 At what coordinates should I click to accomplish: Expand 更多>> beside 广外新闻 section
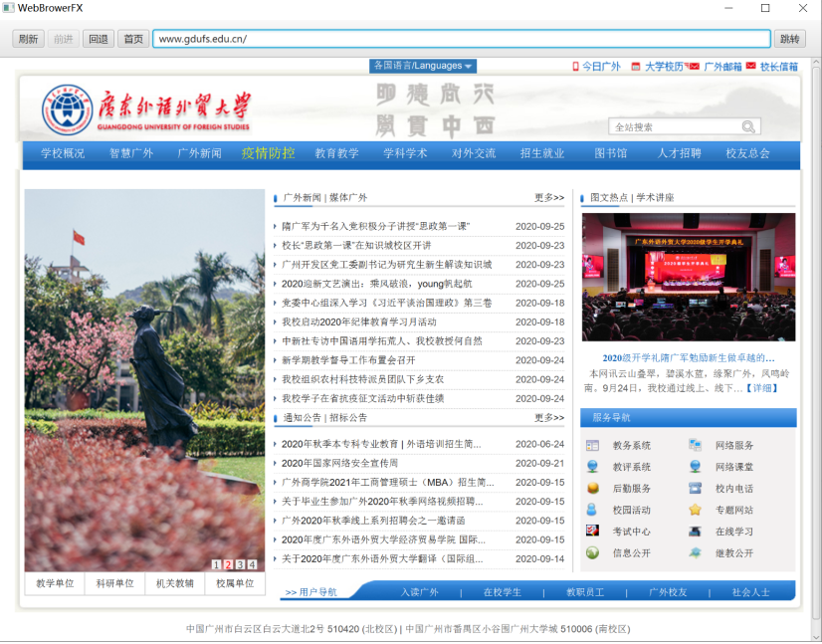[548, 198]
